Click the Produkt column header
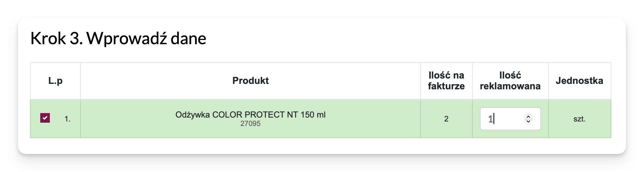Viewport: 644px width, 172px height. (x=250, y=81)
